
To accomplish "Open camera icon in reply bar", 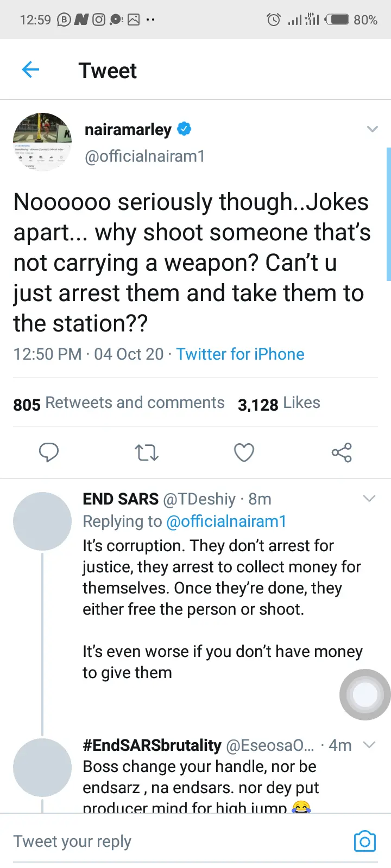I will 364,841.
